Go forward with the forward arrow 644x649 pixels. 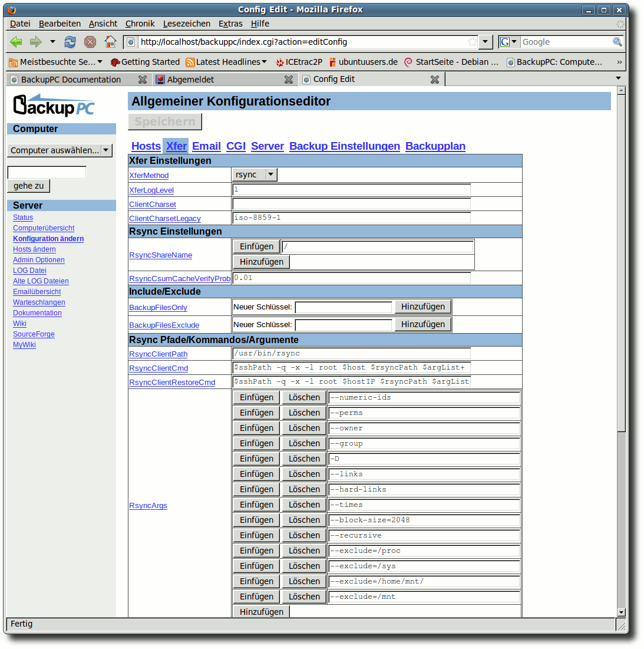pos(36,42)
